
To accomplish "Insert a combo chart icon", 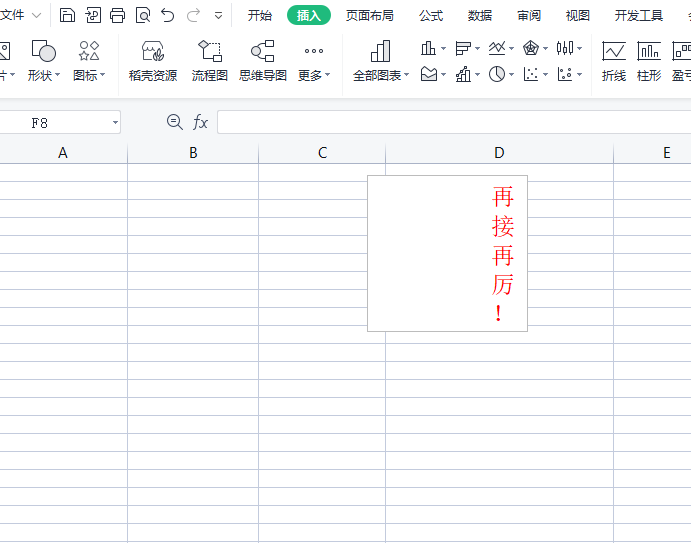I will click(x=463, y=74).
